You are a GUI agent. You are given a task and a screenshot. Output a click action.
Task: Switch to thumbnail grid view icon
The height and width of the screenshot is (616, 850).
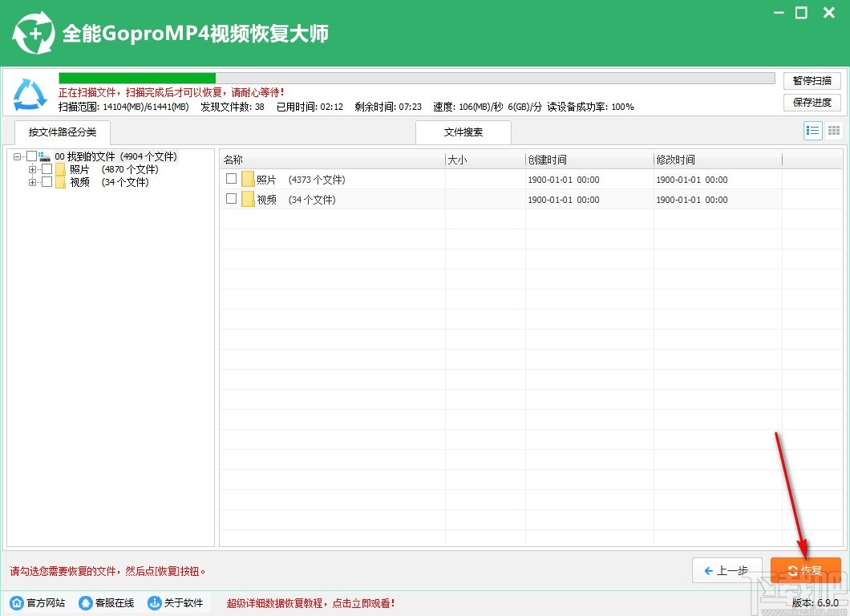pos(834,131)
